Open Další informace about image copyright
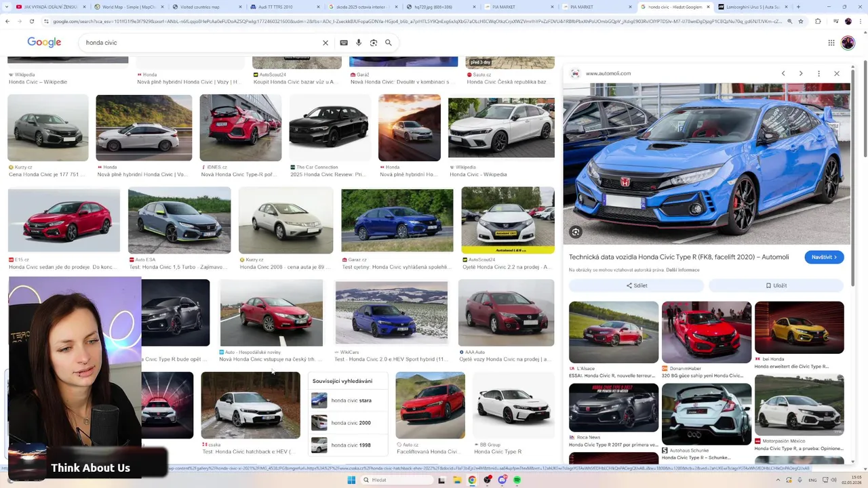This screenshot has width=868, height=488. [683, 270]
